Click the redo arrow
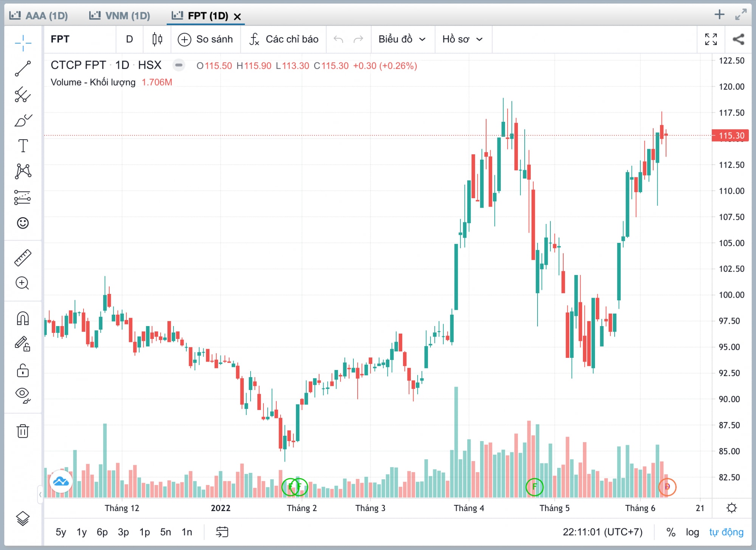 358,39
